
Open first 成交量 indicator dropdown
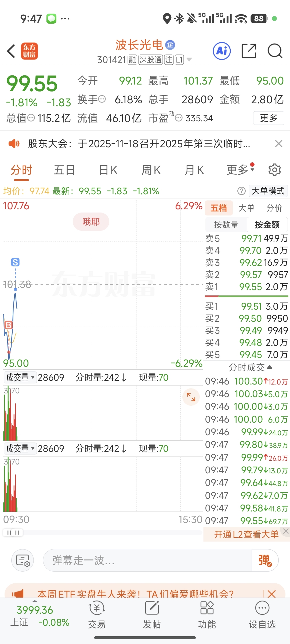click(x=20, y=378)
